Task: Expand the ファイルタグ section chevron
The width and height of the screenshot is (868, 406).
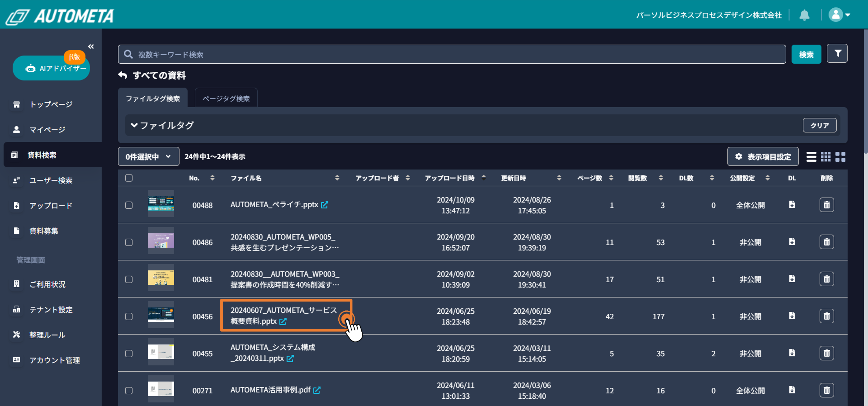Action: coord(134,126)
